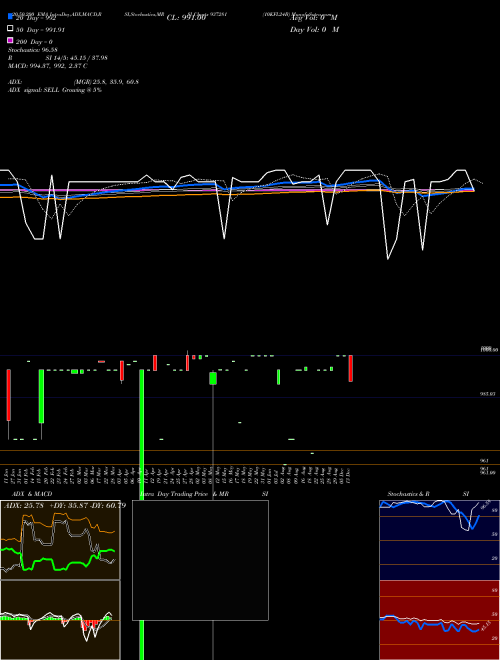Click the 'Intra Day Trading Price & MR' panel title

(x=184, y=494)
